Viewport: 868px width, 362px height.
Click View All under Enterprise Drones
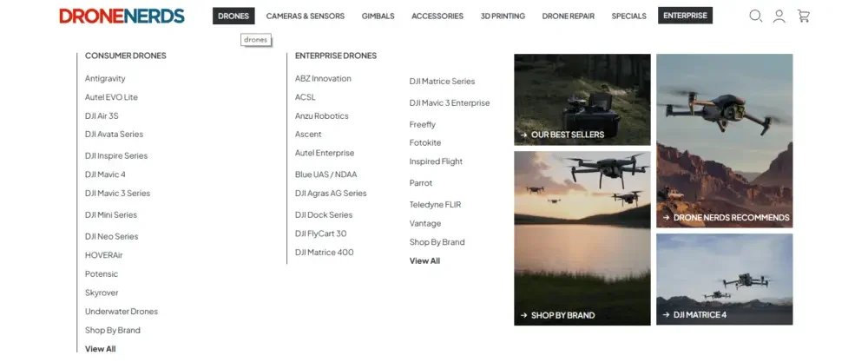424,261
